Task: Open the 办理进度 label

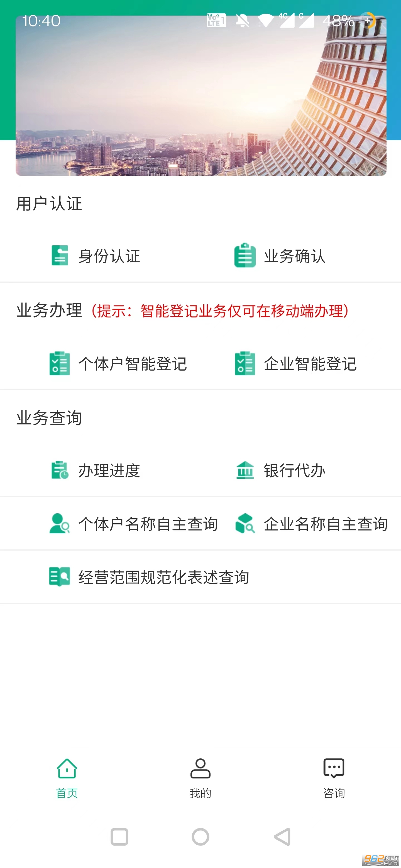Action: pos(109,471)
